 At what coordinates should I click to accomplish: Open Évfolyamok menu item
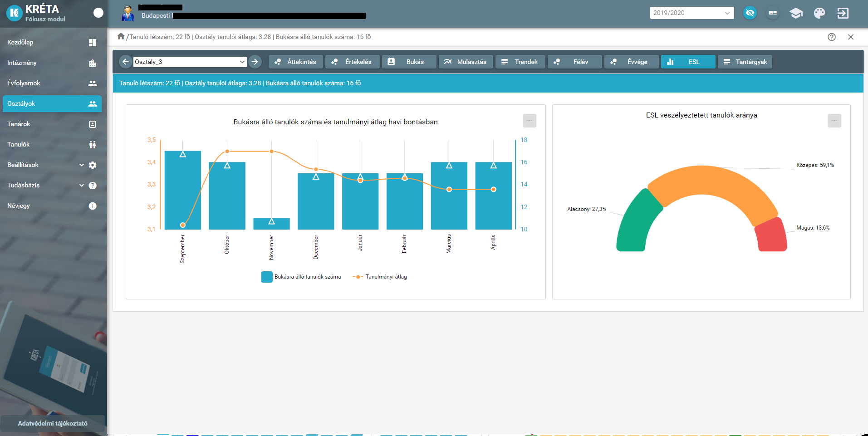click(x=52, y=83)
